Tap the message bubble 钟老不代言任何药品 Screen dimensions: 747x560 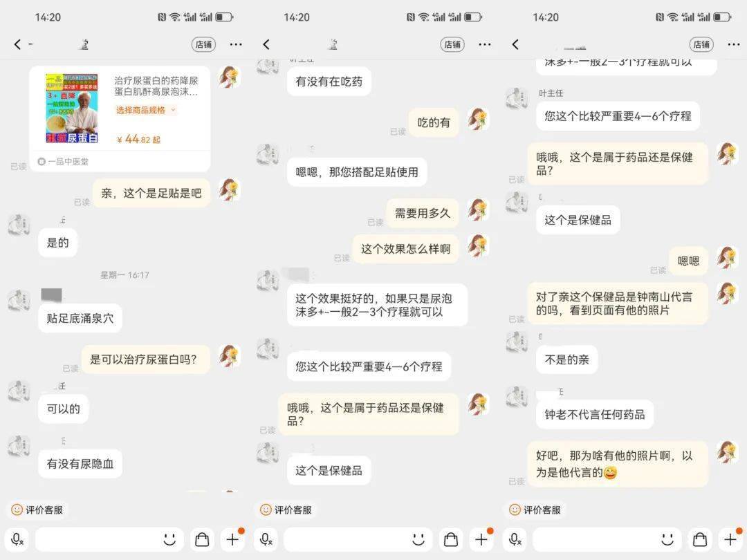pos(595,414)
